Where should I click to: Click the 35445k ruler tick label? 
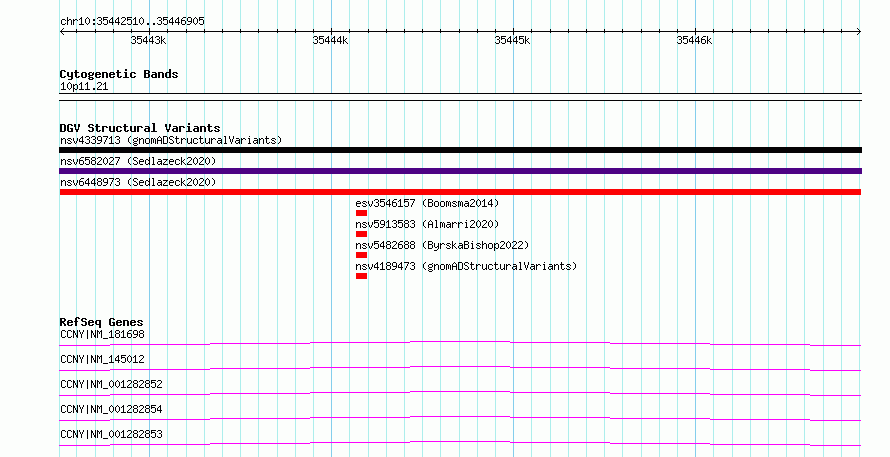click(512, 40)
